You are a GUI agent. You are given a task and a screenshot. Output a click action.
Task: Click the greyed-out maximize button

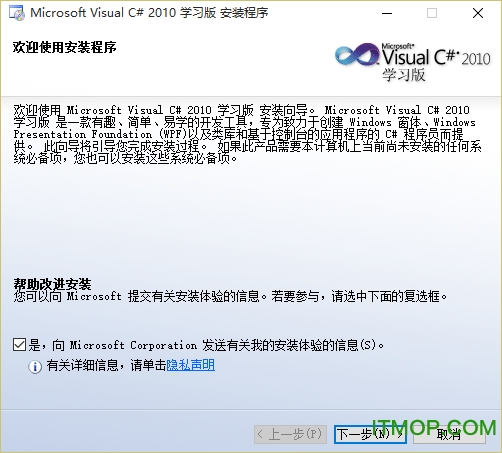click(432, 13)
